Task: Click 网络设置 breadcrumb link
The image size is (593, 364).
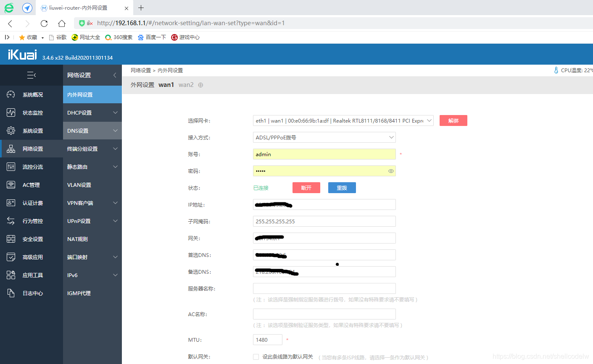Action: point(141,71)
